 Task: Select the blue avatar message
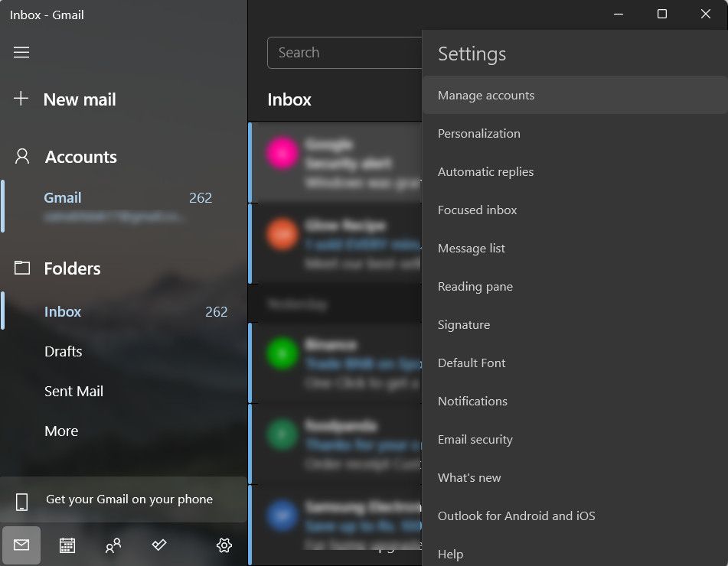(335, 524)
